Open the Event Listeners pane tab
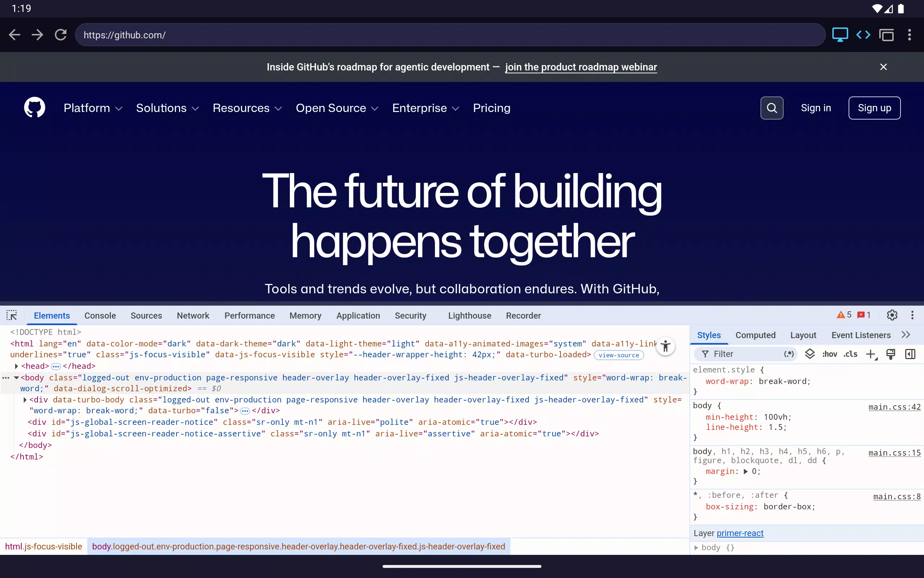The height and width of the screenshot is (578, 924). click(861, 335)
